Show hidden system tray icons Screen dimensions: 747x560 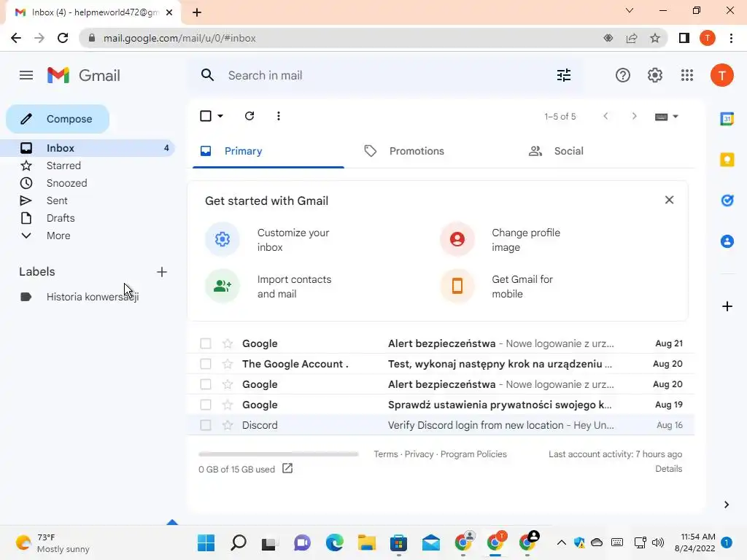[562, 542]
